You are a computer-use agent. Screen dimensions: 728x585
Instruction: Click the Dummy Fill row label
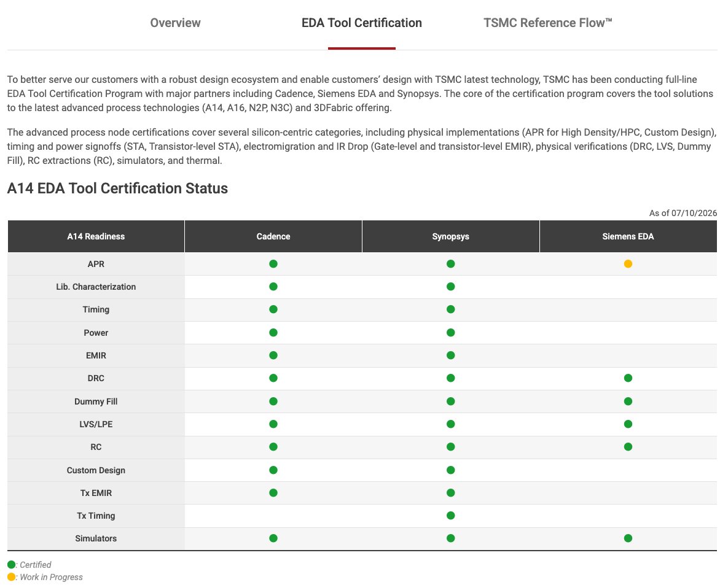pos(96,401)
